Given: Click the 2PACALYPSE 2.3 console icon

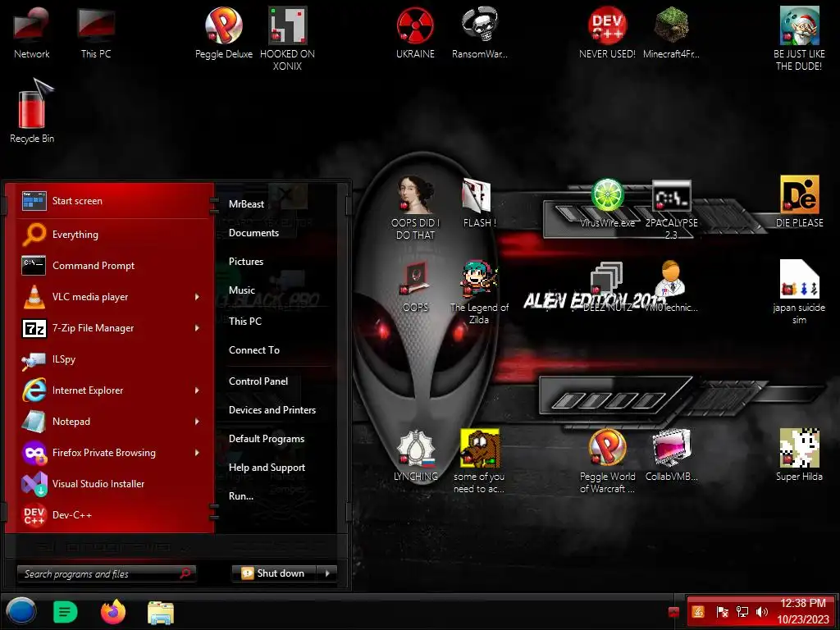Looking at the screenshot, I should [671, 209].
